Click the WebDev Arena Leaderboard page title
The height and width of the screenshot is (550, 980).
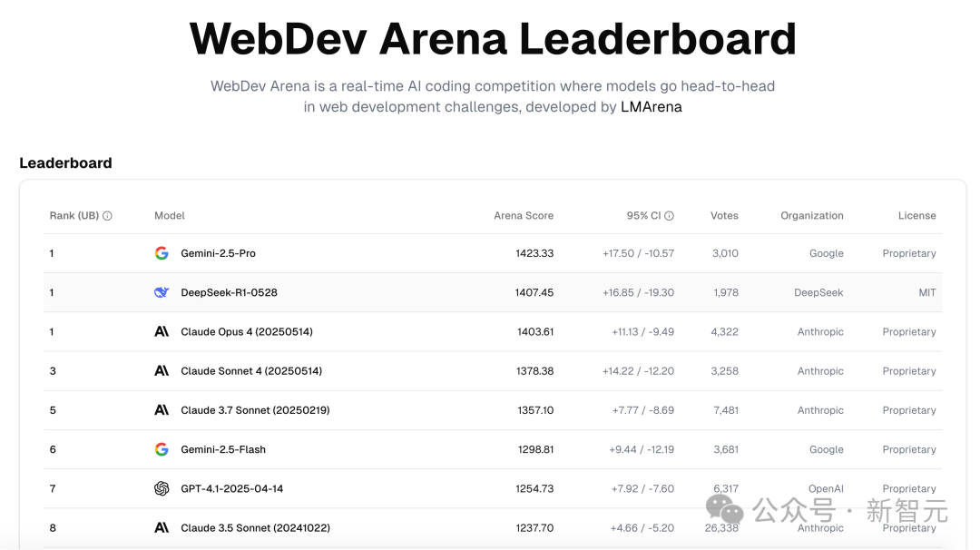[x=493, y=39]
